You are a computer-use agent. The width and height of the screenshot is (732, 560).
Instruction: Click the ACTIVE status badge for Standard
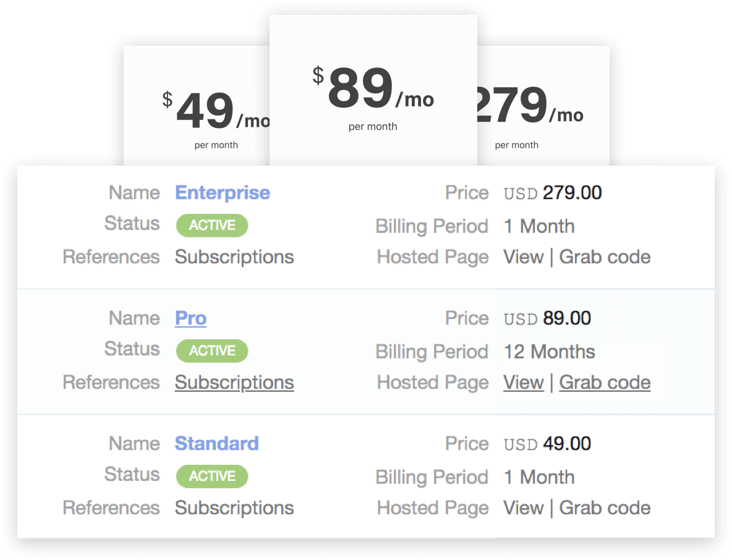pyautogui.click(x=212, y=477)
